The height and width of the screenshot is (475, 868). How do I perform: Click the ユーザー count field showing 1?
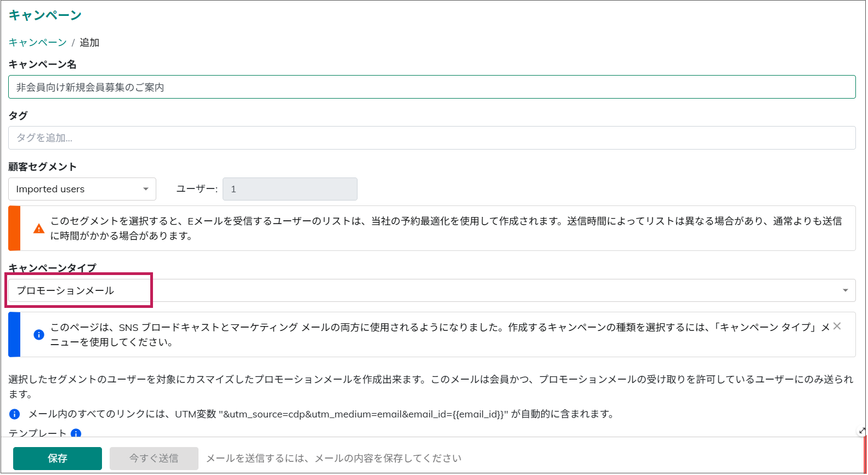point(290,189)
